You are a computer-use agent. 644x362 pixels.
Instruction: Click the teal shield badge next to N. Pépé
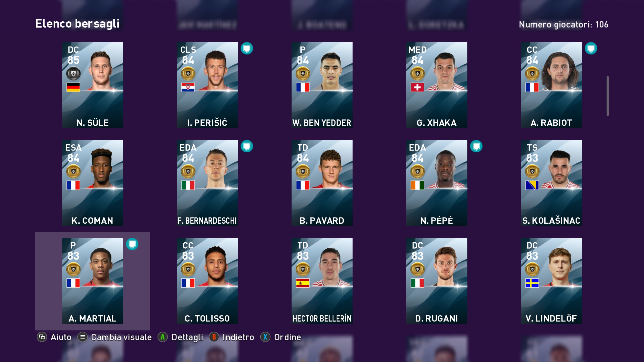[x=476, y=146]
